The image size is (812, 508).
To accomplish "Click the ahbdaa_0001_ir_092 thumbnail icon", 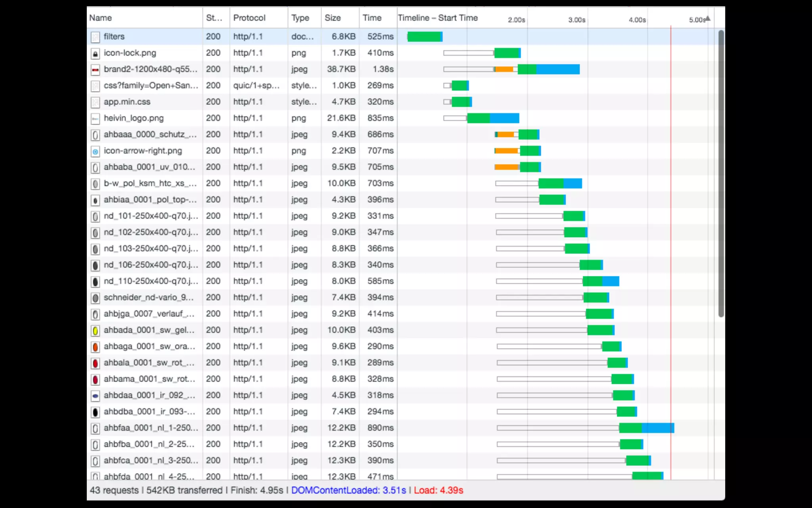I will click(x=95, y=395).
